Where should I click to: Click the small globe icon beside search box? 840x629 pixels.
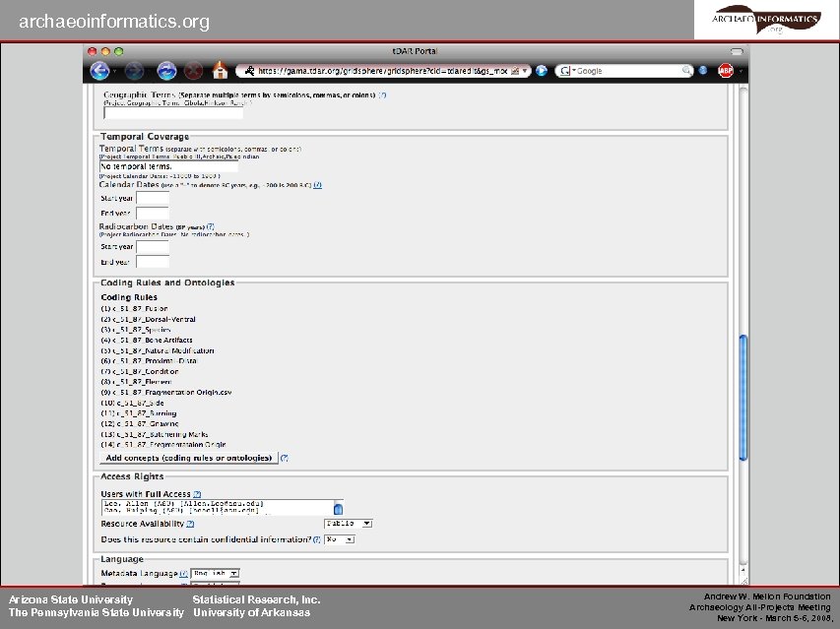(x=703, y=71)
